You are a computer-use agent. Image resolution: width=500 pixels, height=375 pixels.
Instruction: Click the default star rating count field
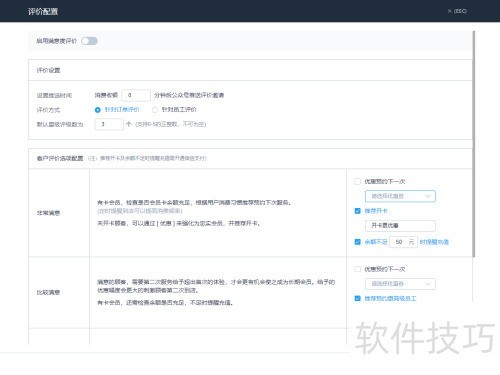click(x=109, y=124)
